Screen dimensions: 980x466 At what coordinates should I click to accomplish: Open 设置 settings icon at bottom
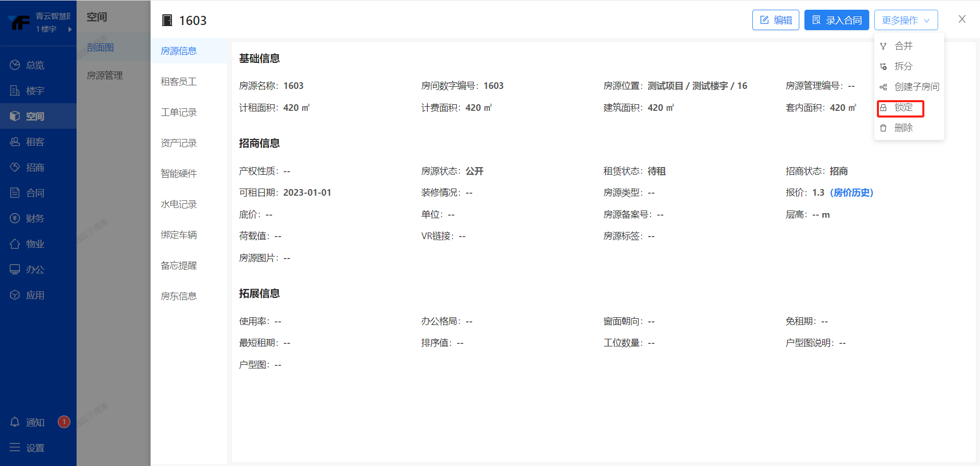[x=15, y=448]
